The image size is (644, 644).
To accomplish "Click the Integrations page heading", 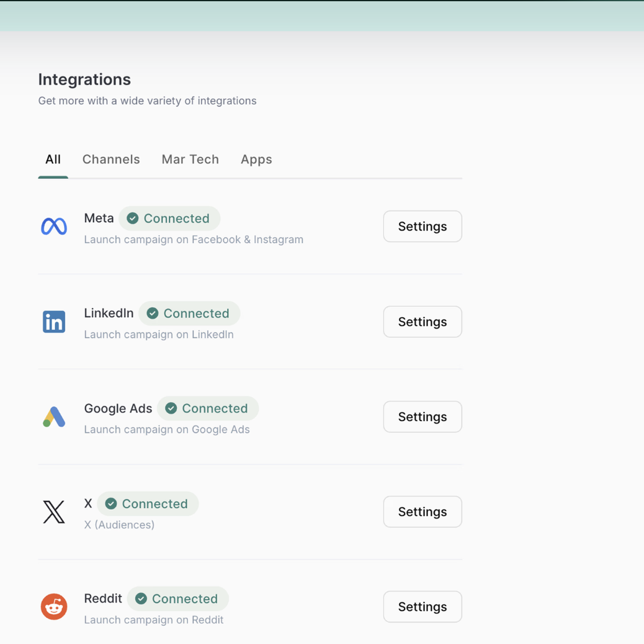I will [84, 79].
